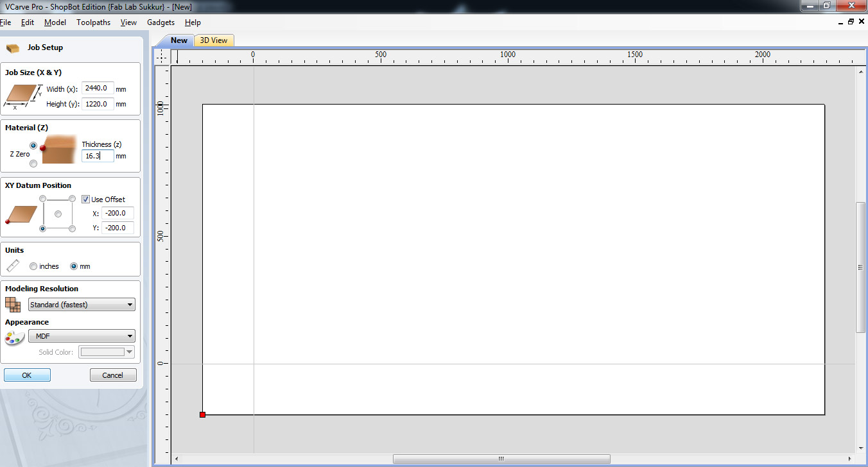Open the Edit menu
Screen dimensions: 868x467
point(28,22)
